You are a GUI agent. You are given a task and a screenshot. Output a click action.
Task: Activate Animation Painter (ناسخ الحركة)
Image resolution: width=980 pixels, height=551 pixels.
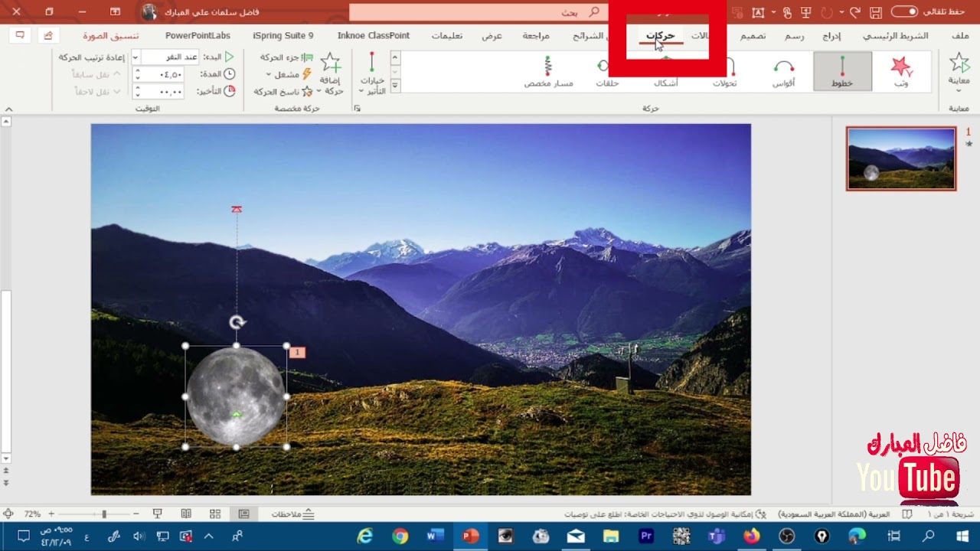(x=283, y=91)
